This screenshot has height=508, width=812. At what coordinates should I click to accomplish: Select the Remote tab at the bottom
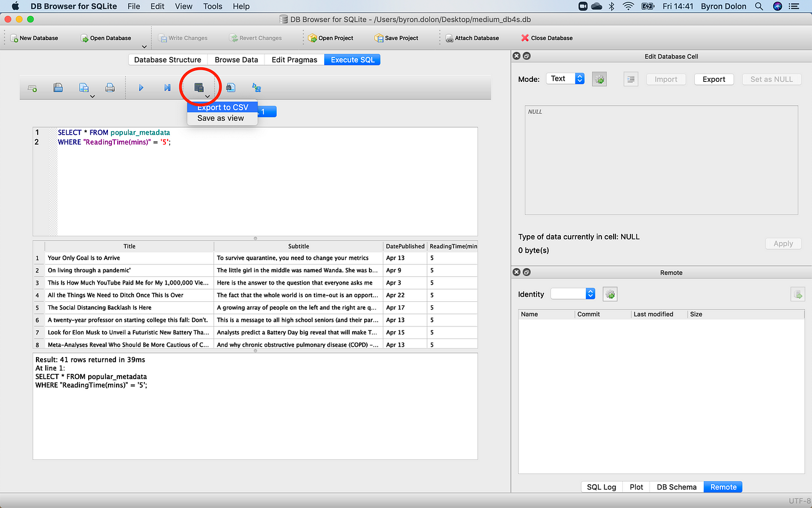723,487
